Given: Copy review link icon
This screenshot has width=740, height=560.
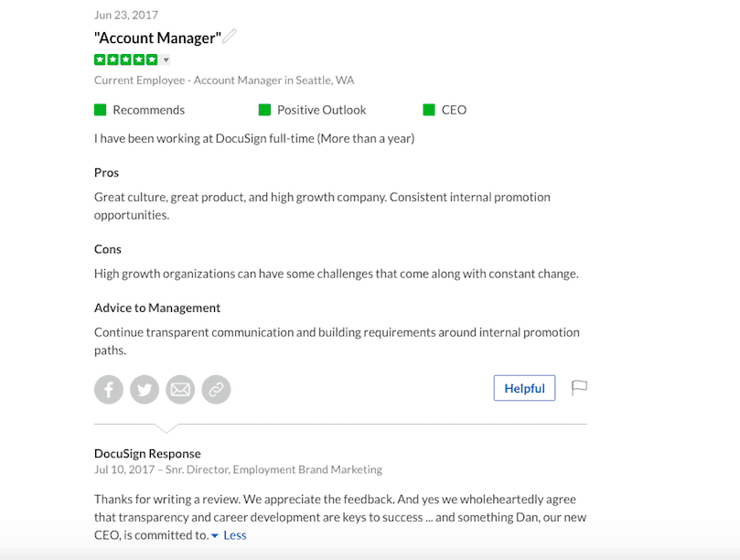Looking at the screenshot, I should pyautogui.click(x=216, y=390).
